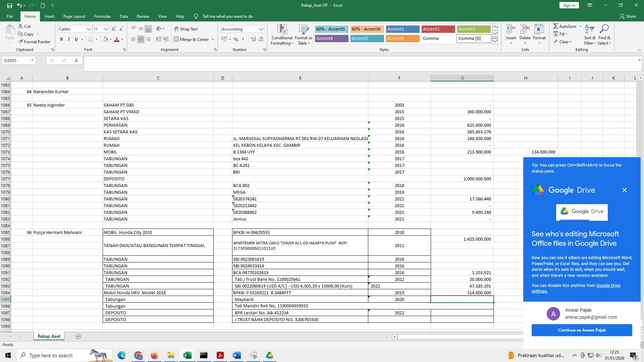This screenshot has height=362, width=644.
Task: Open the AutoSum function
Action: click(x=566, y=26)
